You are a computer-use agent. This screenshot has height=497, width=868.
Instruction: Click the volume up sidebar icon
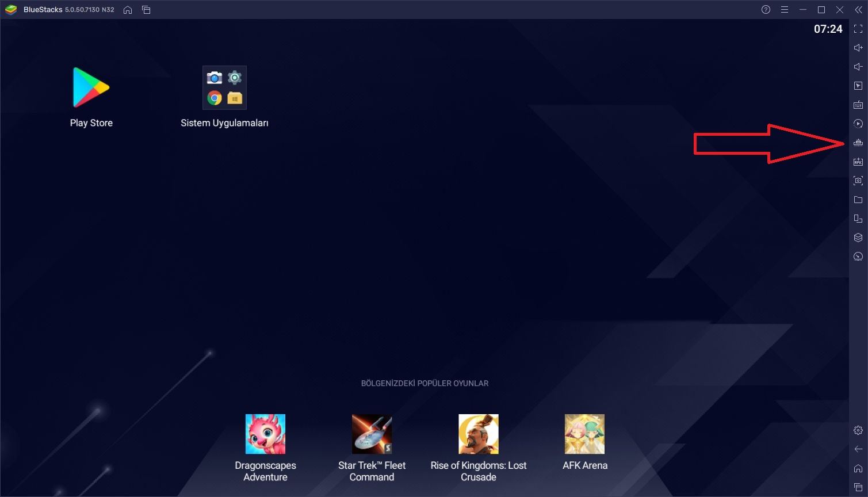click(858, 48)
